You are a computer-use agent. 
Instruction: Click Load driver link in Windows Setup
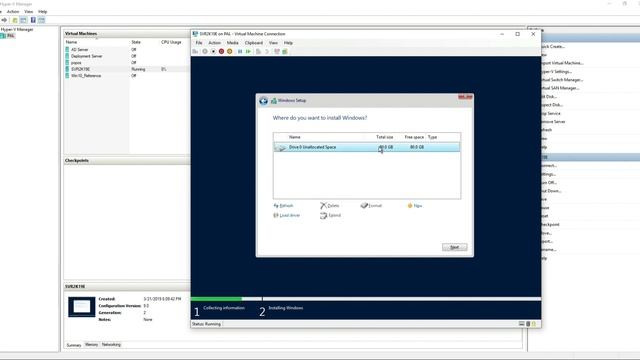point(287,216)
